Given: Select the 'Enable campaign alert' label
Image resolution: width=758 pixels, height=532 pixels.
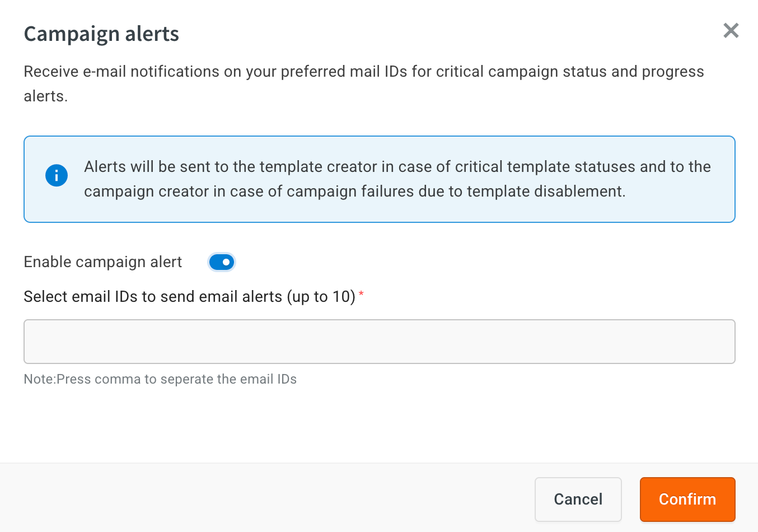Looking at the screenshot, I should pos(103,262).
